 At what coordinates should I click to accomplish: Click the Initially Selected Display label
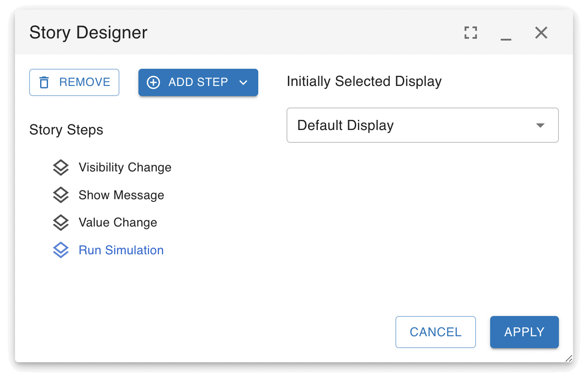tap(364, 82)
